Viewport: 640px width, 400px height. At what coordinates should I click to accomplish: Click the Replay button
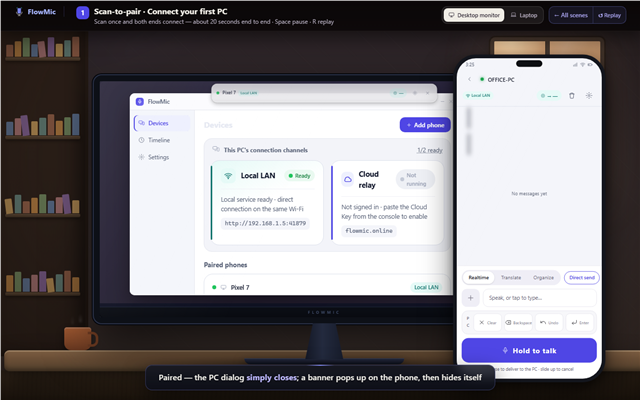609,15
